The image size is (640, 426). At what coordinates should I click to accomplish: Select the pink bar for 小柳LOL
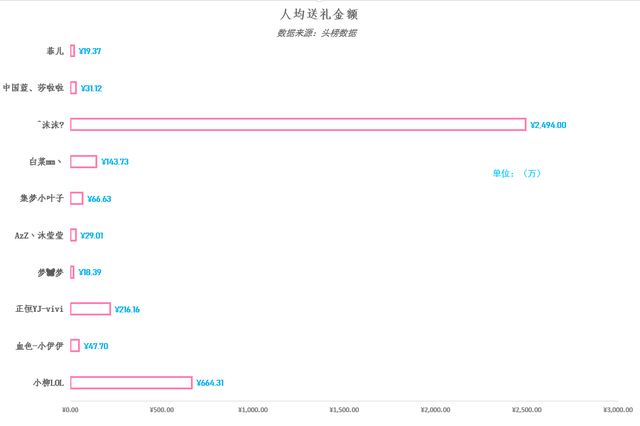[x=131, y=383]
